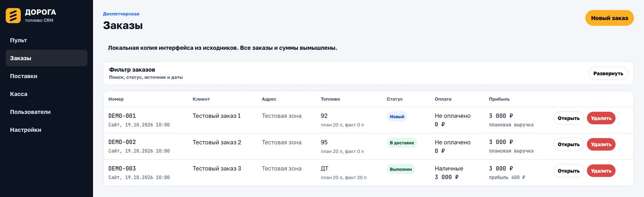This screenshot has width=644, height=197.
Task: Click order number DEMO-001
Action: tap(122, 116)
